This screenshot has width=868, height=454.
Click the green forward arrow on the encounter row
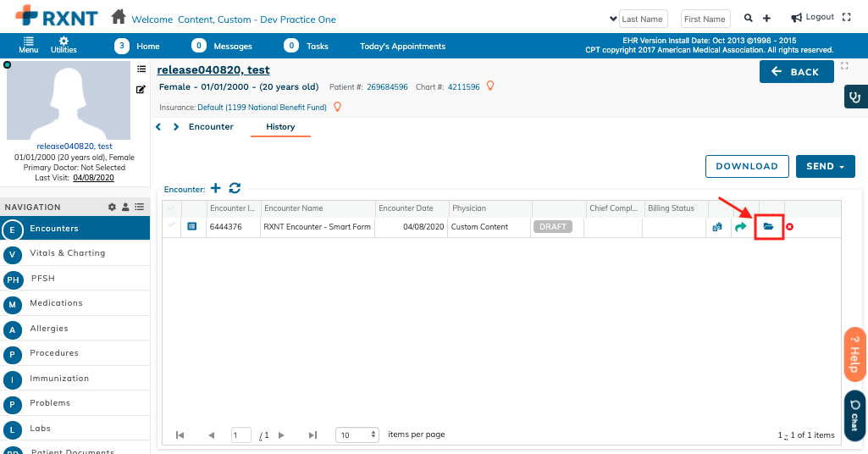tap(741, 227)
